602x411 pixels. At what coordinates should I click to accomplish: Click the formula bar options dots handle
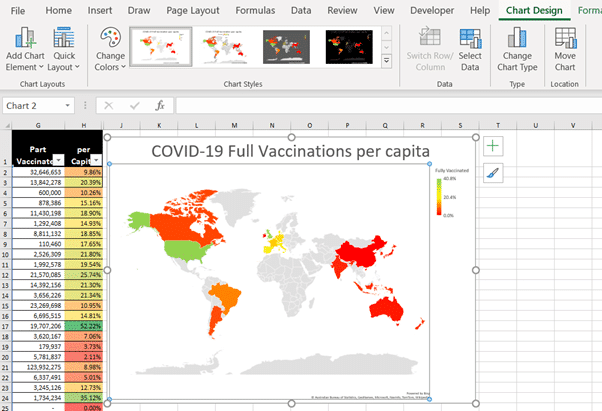coord(85,106)
